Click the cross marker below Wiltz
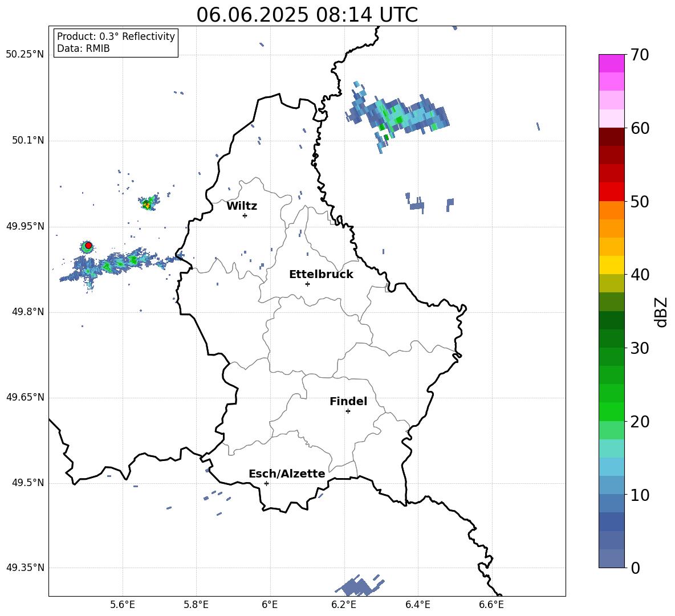 coord(245,215)
